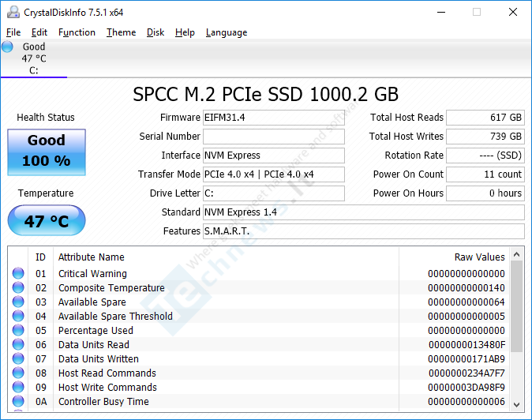Click the ID column header

(x=40, y=257)
